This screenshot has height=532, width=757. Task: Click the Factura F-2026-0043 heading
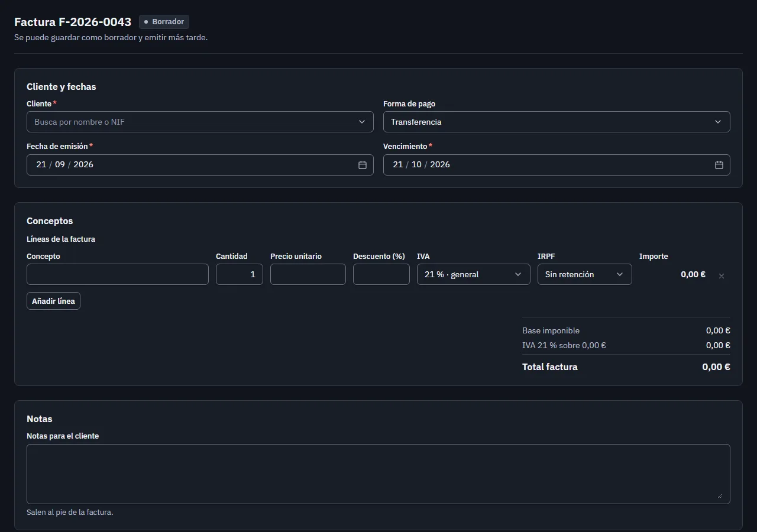tap(73, 22)
